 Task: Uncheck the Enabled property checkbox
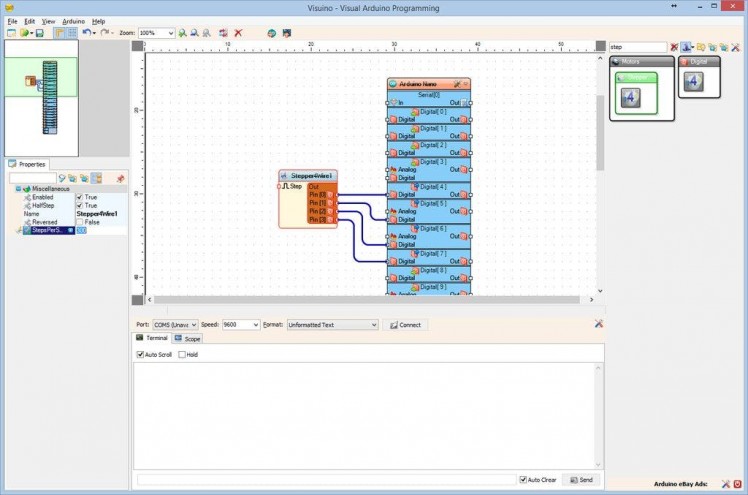80,197
